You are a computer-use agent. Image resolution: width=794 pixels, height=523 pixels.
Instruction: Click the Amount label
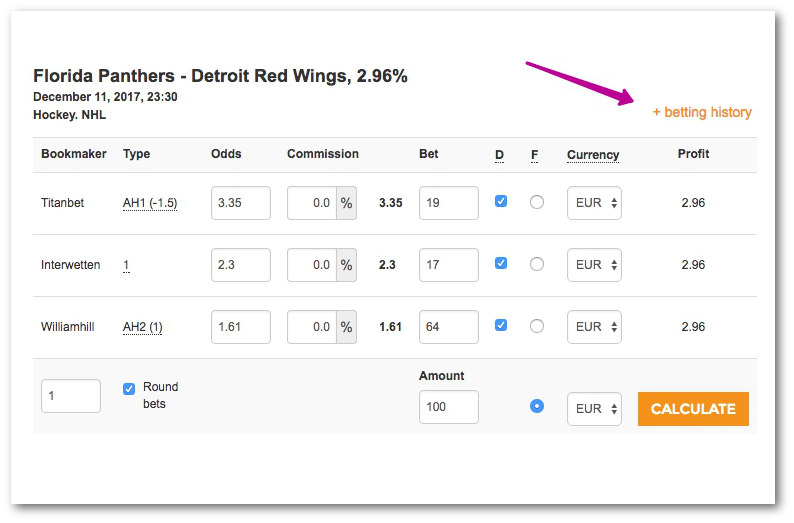[x=442, y=376]
